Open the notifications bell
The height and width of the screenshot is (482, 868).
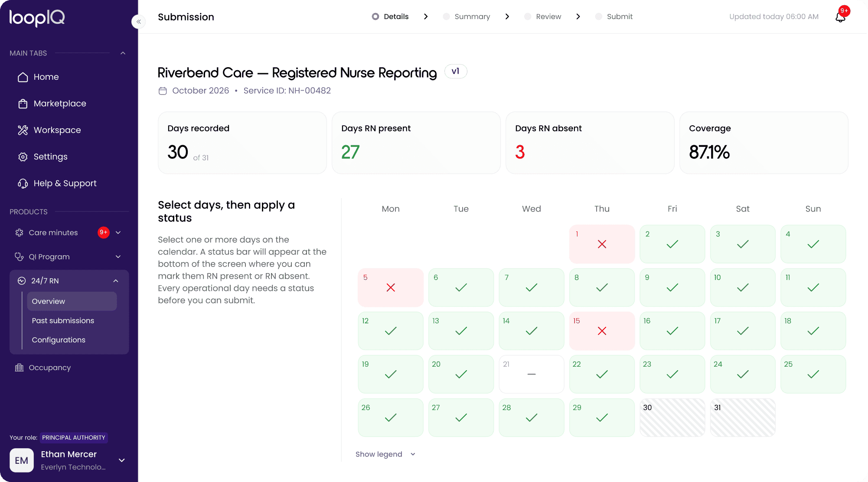click(840, 17)
